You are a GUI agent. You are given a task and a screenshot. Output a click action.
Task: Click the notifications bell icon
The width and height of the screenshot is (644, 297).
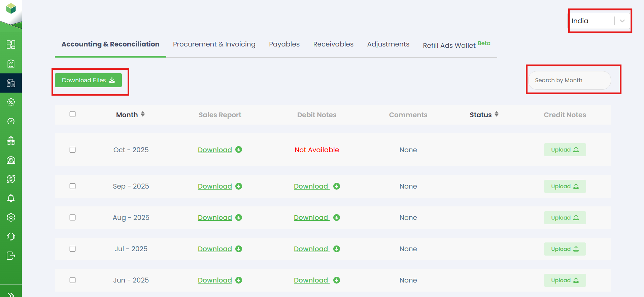click(11, 198)
